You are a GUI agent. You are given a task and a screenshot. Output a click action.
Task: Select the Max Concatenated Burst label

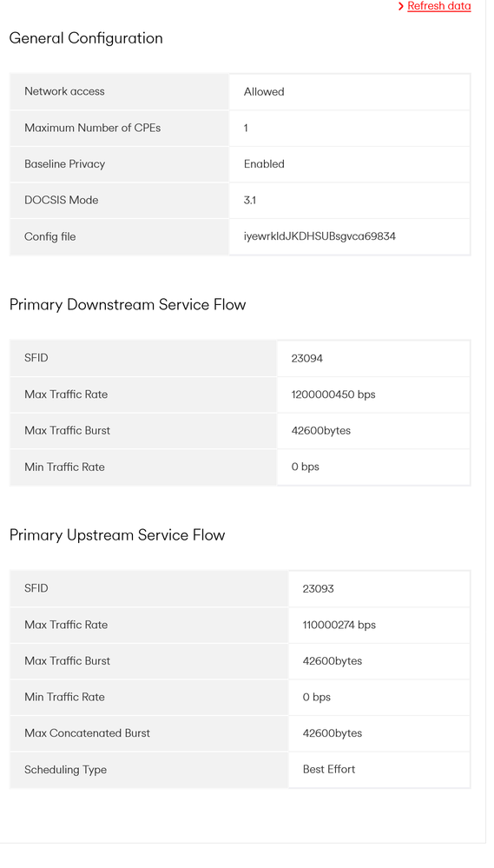pos(87,733)
